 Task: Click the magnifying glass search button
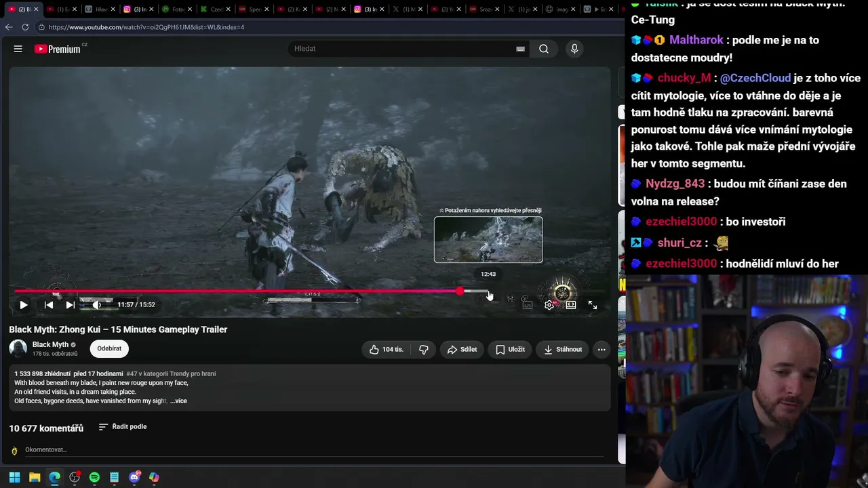coord(544,49)
